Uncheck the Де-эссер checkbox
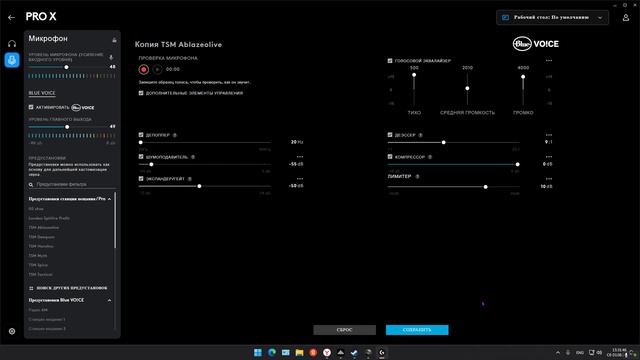 pyautogui.click(x=390, y=135)
